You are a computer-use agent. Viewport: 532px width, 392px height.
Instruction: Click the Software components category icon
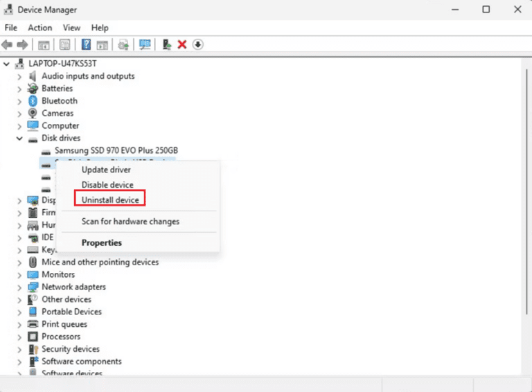pos(33,362)
